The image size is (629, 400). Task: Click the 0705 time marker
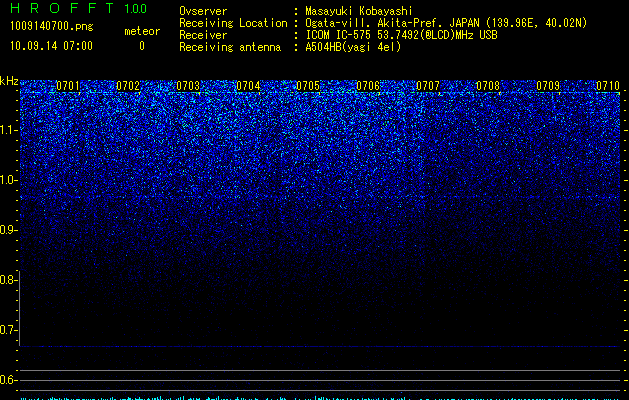point(308,86)
